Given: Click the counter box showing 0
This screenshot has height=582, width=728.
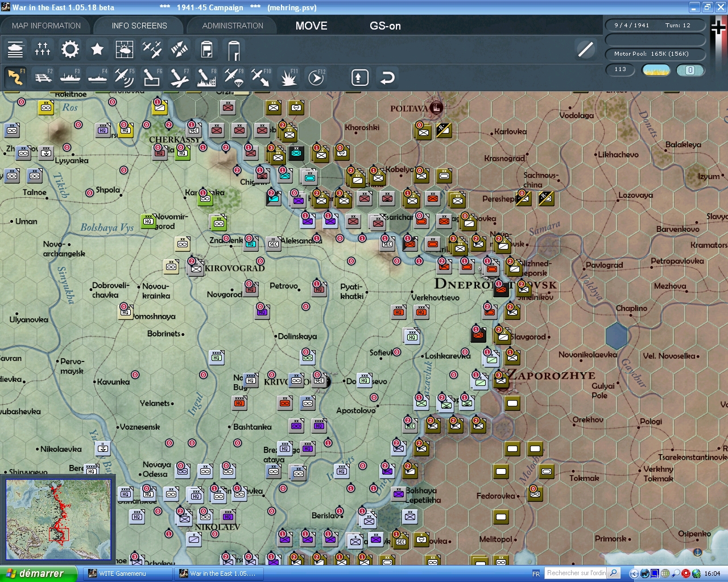Looking at the screenshot, I should pyautogui.click(x=690, y=70).
